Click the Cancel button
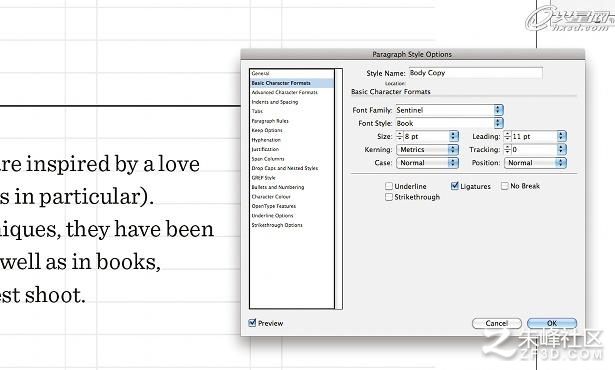The image size is (615, 370). (x=497, y=323)
